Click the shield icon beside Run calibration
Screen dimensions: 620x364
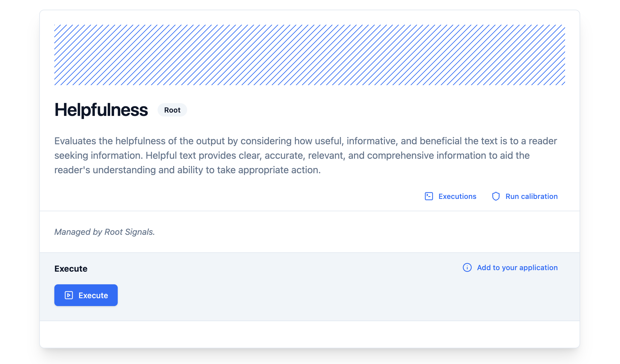point(496,196)
